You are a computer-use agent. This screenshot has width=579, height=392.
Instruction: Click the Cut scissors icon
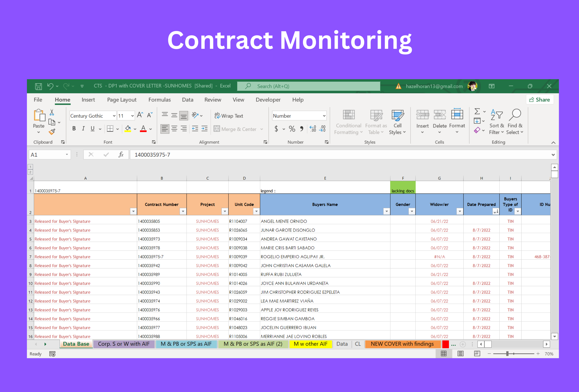tap(52, 112)
